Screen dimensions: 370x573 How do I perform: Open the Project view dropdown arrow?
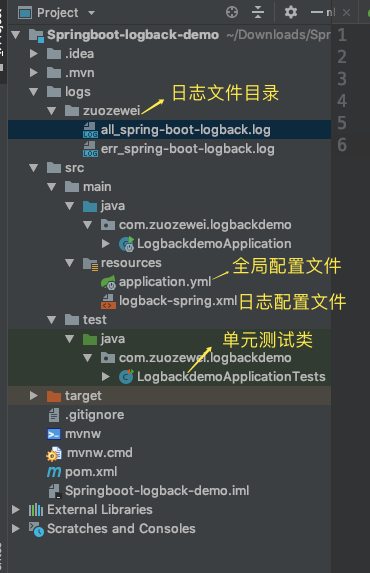pyautogui.click(x=91, y=13)
